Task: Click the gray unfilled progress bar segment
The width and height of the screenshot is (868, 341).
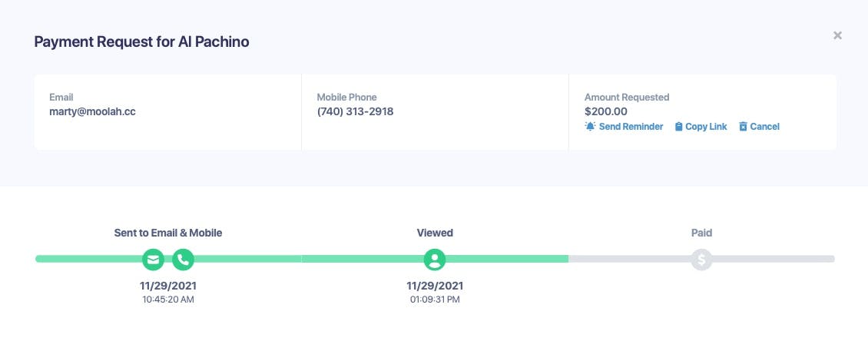Action: coord(776,260)
